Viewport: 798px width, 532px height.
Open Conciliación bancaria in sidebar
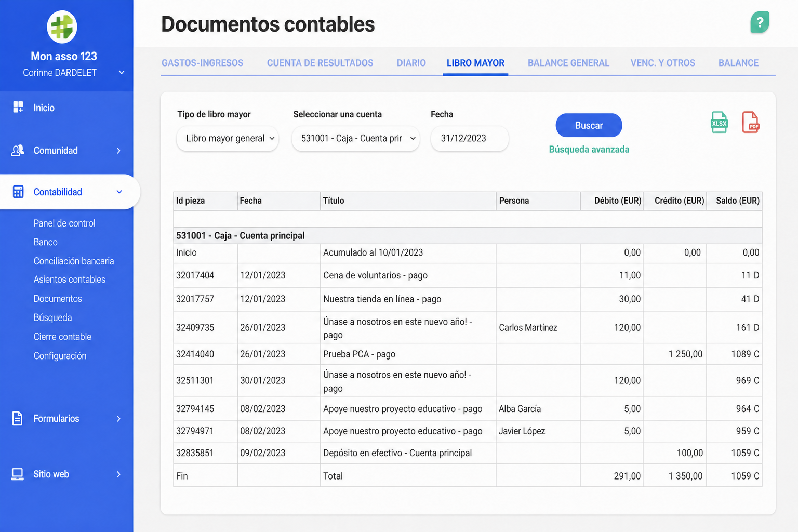click(74, 261)
